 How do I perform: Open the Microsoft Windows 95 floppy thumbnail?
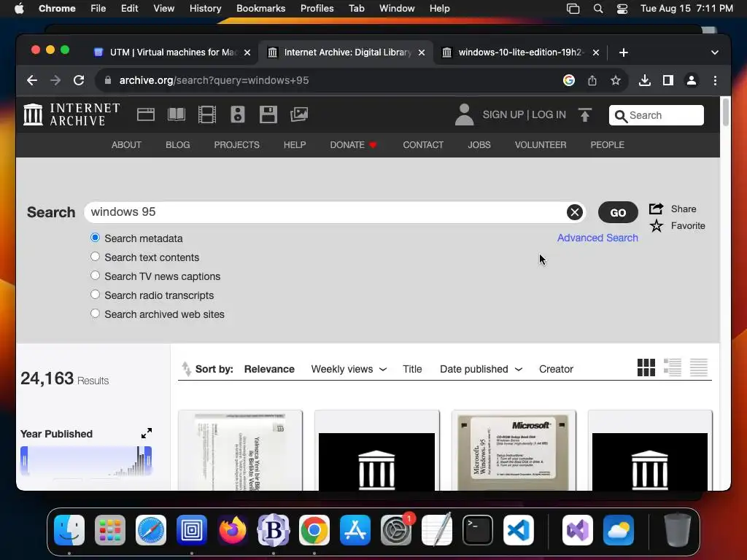514,451
